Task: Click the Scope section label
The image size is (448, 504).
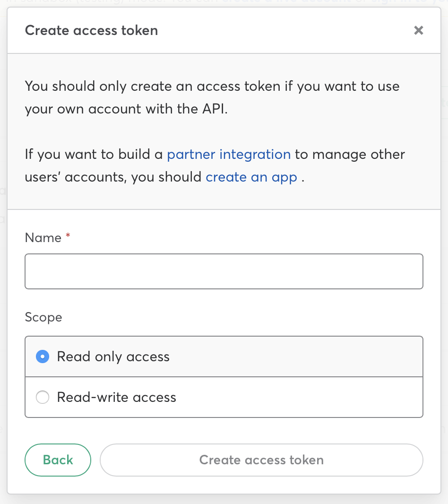Action: pyautogui.click(x=43, y=317)
